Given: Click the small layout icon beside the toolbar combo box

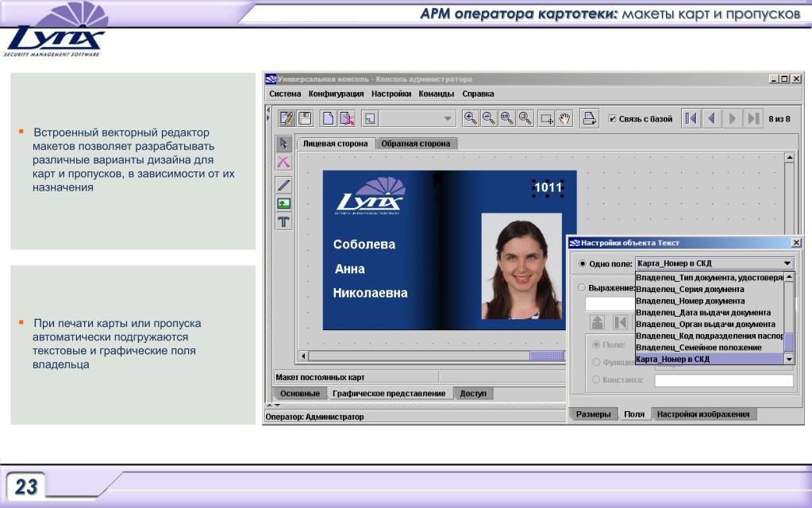Looking at the screenshot, I should [370, 118].
